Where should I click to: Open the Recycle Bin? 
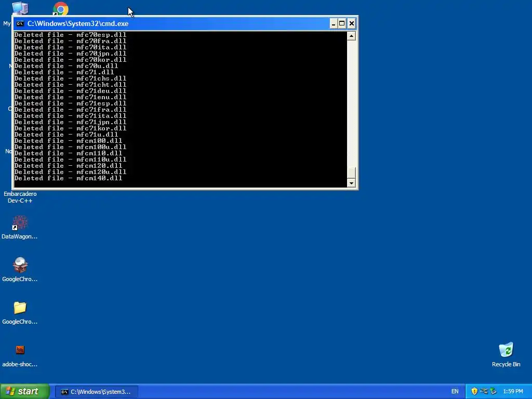[506, 350]
